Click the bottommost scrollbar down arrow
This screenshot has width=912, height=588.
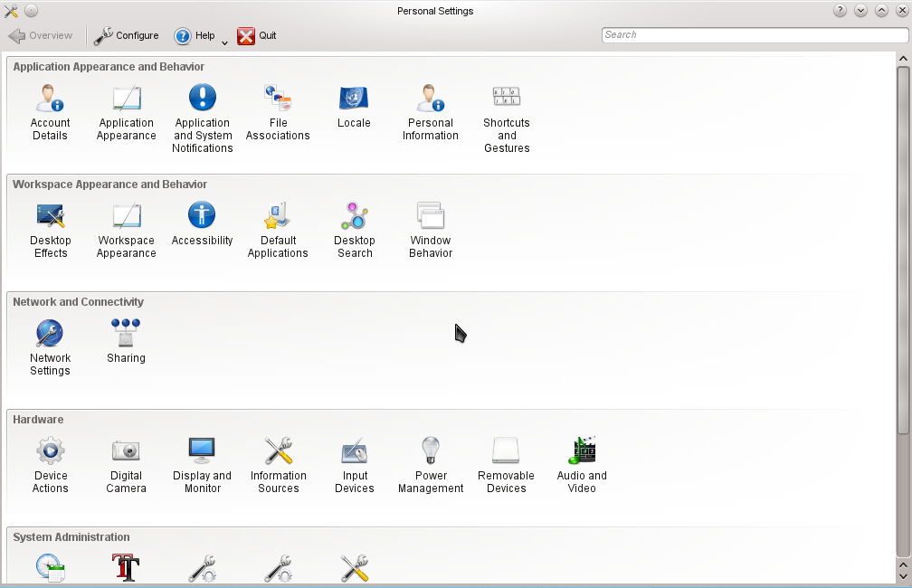(x=903, y=576)
